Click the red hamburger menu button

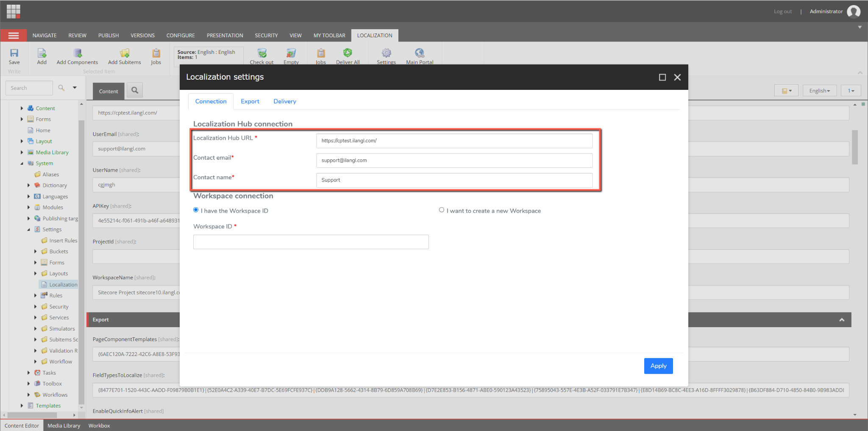(14, 36)
